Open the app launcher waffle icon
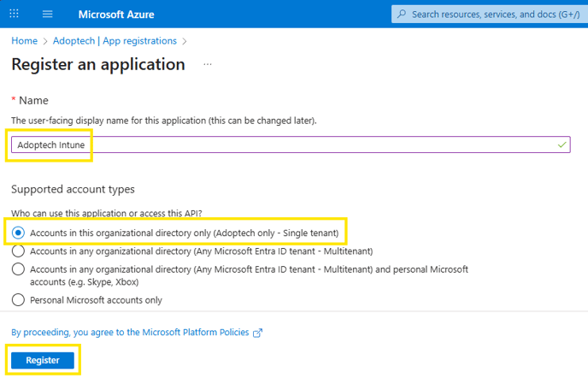 14,14
